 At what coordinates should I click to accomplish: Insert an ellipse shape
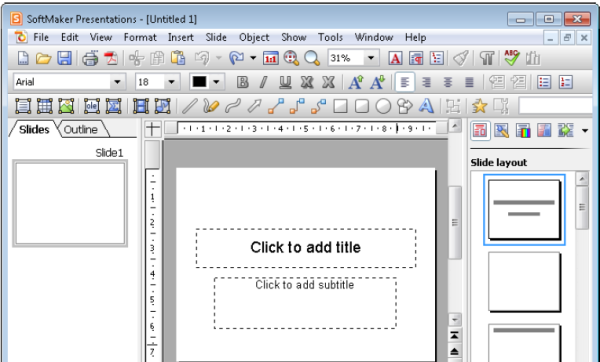[383, 106]
